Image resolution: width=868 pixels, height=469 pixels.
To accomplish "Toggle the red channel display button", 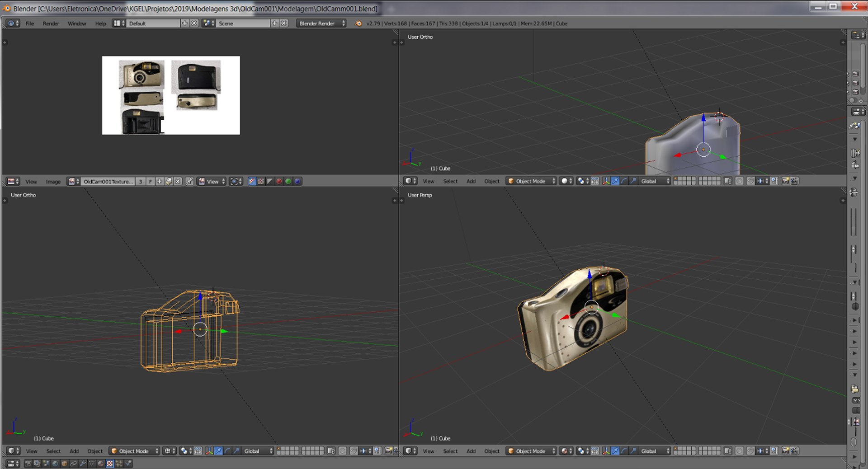I will pos(279,182).
